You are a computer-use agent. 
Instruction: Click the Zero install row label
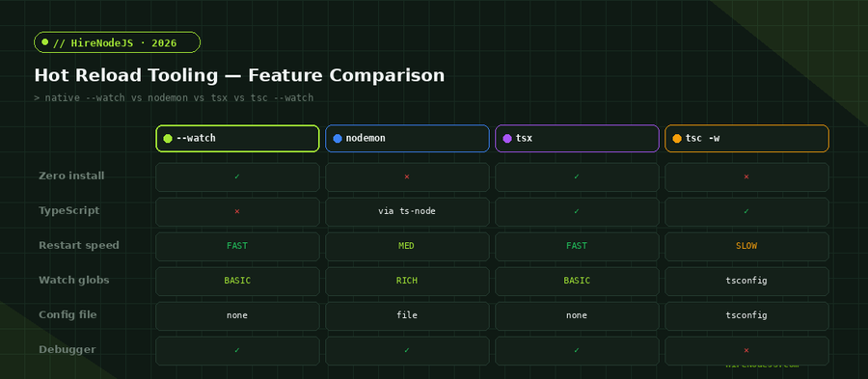tap(71, 176)
